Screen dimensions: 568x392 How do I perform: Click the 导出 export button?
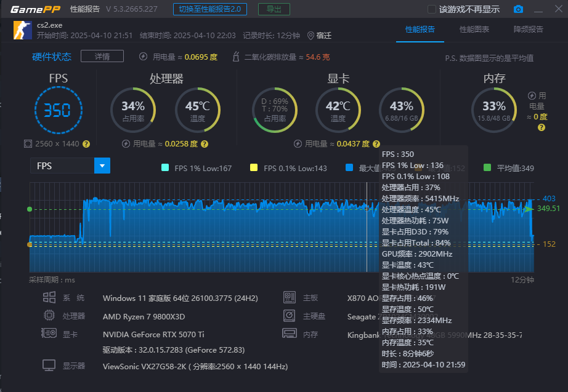(x=274, y=9)
